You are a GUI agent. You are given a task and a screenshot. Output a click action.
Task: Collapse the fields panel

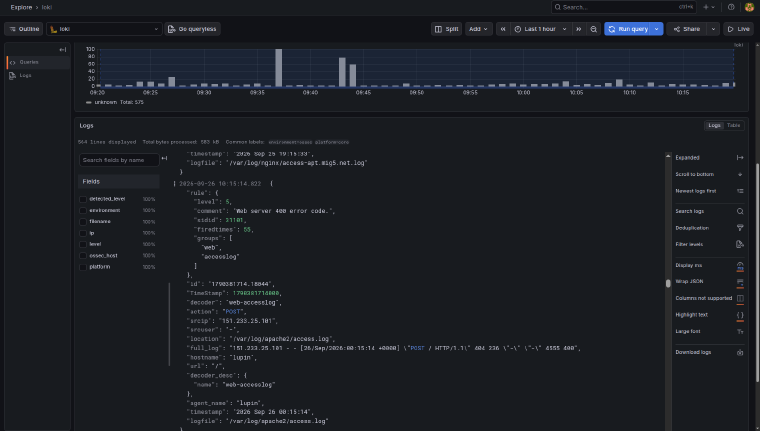[x=164, y=159]
